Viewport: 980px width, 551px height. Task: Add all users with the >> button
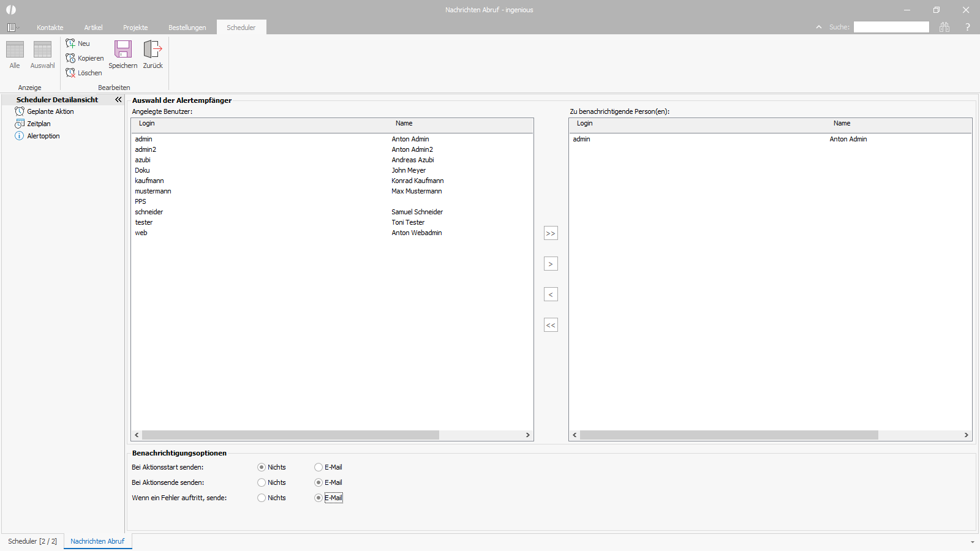coord(551,233)
